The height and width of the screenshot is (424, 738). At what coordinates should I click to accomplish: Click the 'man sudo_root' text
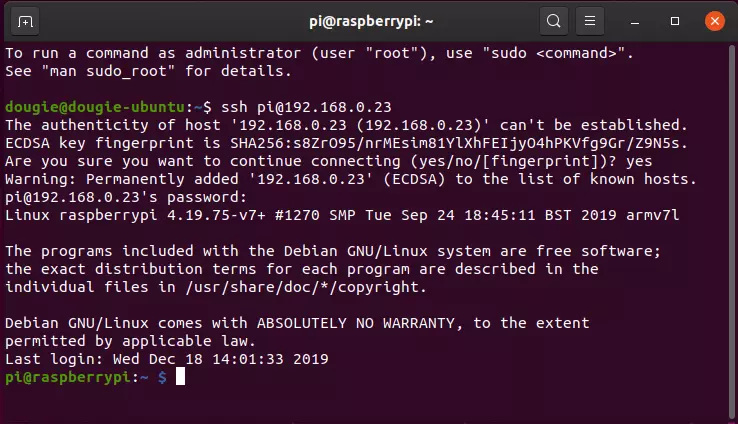(x=108, y=72)
